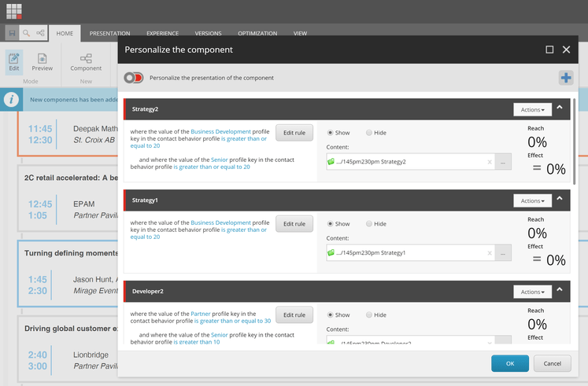
Task: Open the launchpad grid icon
Action: click(x=14, y=11)
